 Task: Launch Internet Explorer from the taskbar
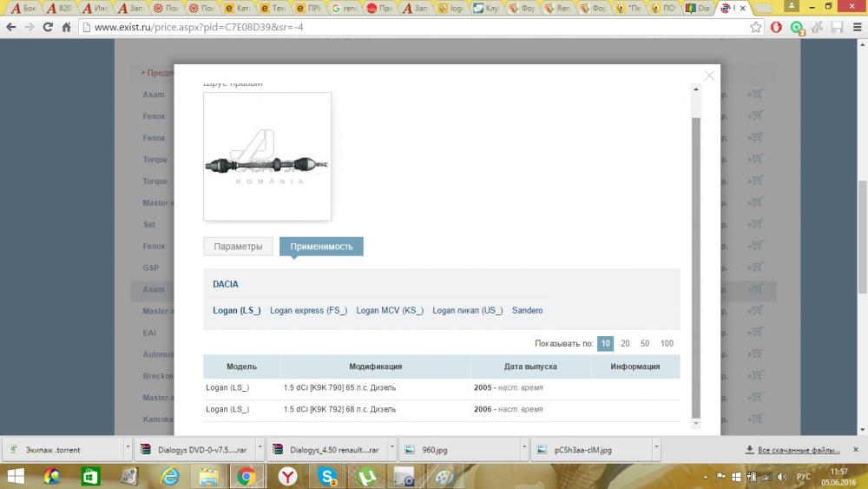pyautogui.click(x=169, y=476)
